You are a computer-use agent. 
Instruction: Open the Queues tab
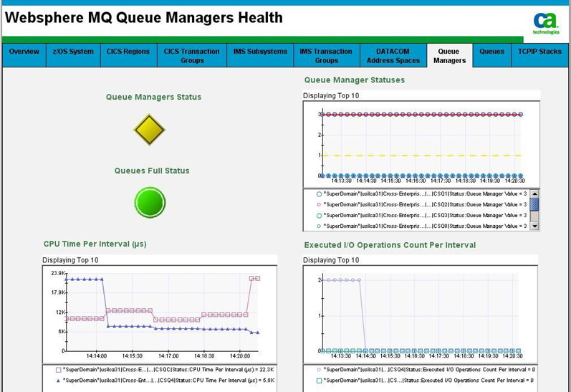click(491, 55)
